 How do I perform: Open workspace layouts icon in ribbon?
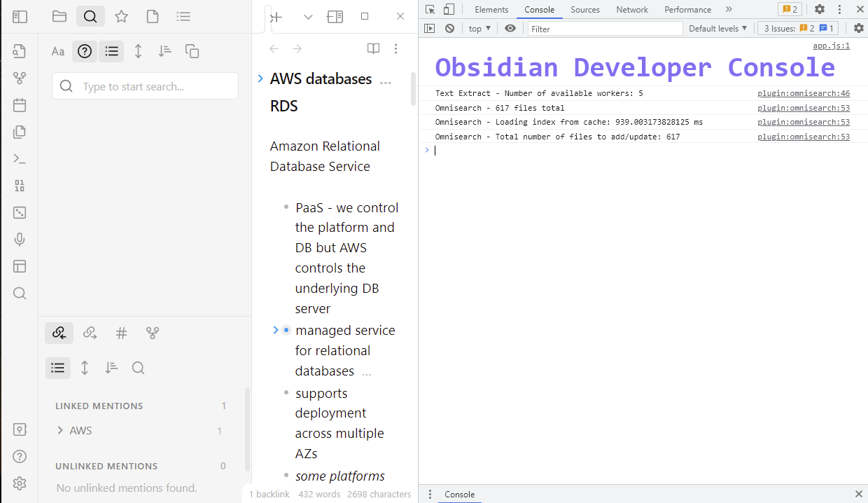click(x=20, y=266)
